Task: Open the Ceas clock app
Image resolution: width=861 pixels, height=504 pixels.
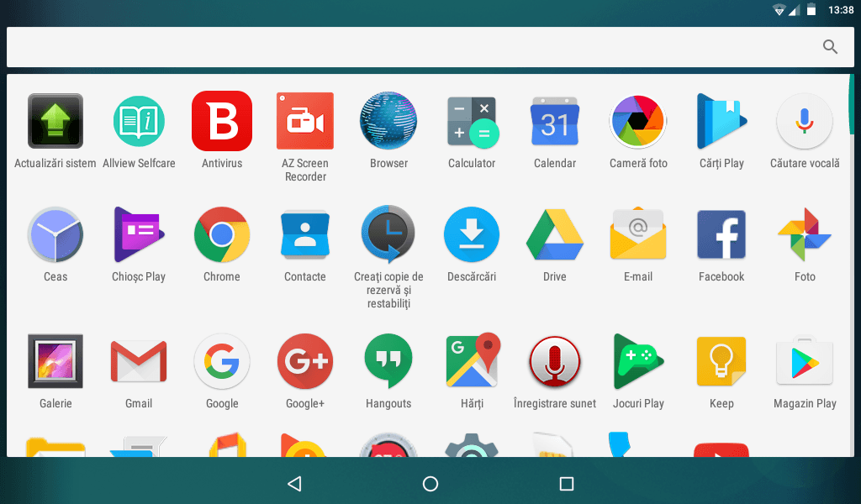Action: point(55,235)
